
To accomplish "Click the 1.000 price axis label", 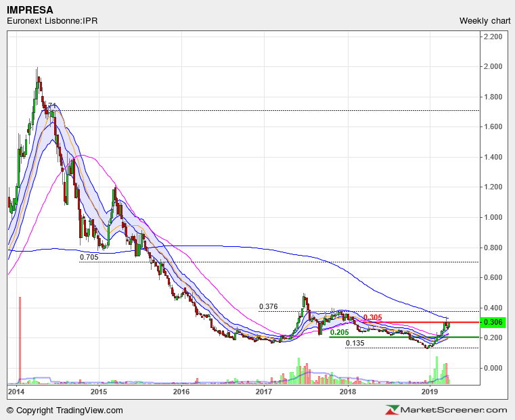I will click(493, 217).
